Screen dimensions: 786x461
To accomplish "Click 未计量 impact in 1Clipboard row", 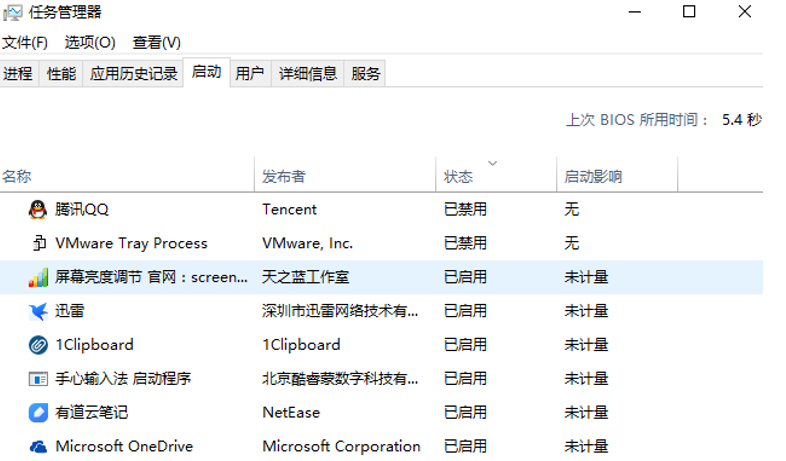I will click(x=586, y=345).
